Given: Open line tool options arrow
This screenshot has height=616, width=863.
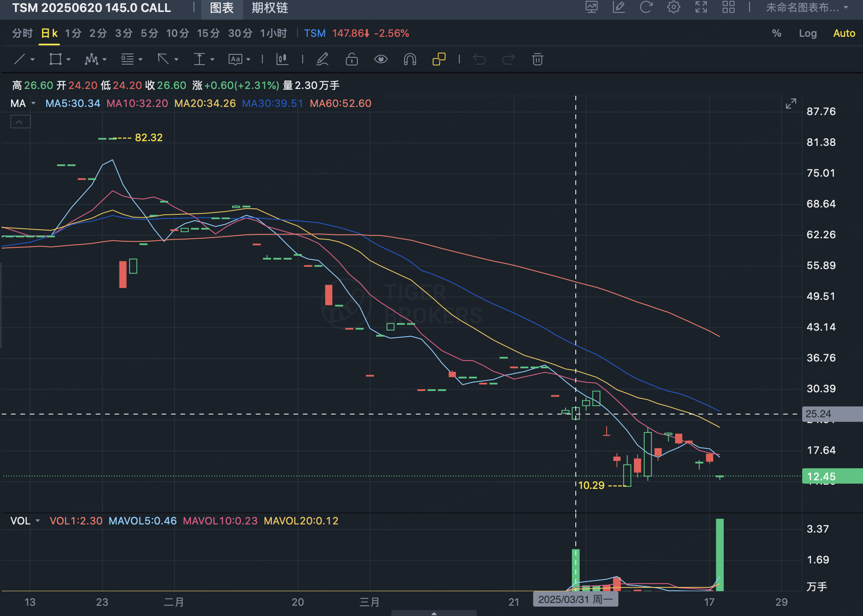Looking at the screenshot, I should [x=33, y=59].
